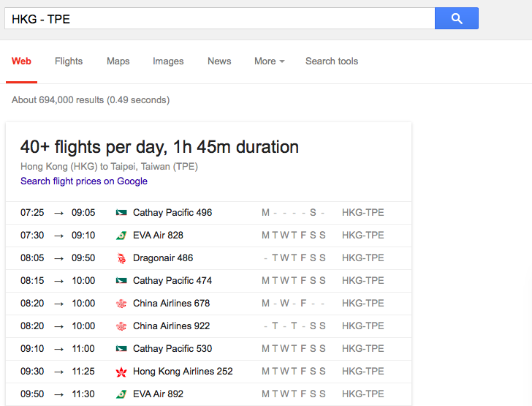Viewport: 532px width, 406px height.
Task: Expand the More dropdown menu
Action: tap(270, 61)
